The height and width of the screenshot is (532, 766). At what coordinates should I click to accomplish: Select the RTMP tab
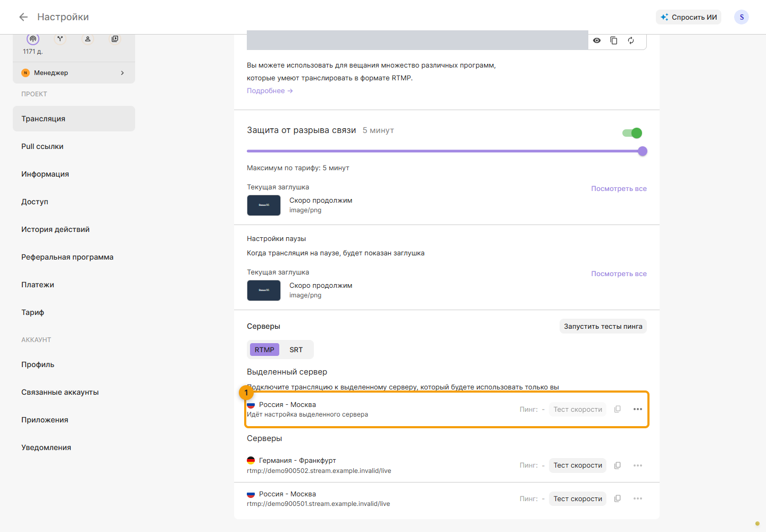tap(264, 350)
